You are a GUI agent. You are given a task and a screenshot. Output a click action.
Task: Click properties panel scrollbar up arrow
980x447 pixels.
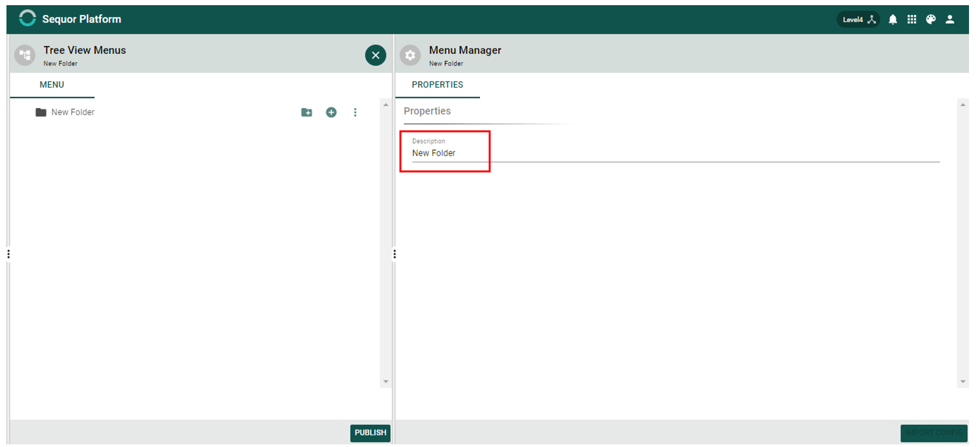[x=963, y=104]
